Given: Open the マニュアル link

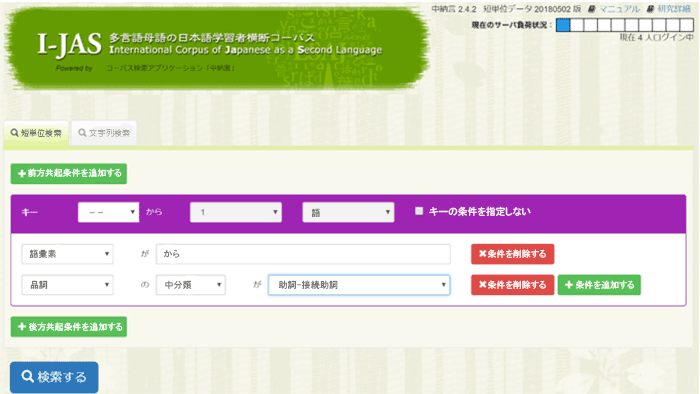Looking at the screenshot, I should point(619,9).
